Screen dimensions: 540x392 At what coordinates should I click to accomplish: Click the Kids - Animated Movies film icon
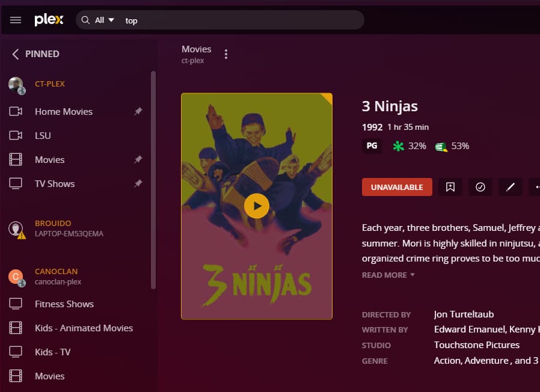pos(16,328)
